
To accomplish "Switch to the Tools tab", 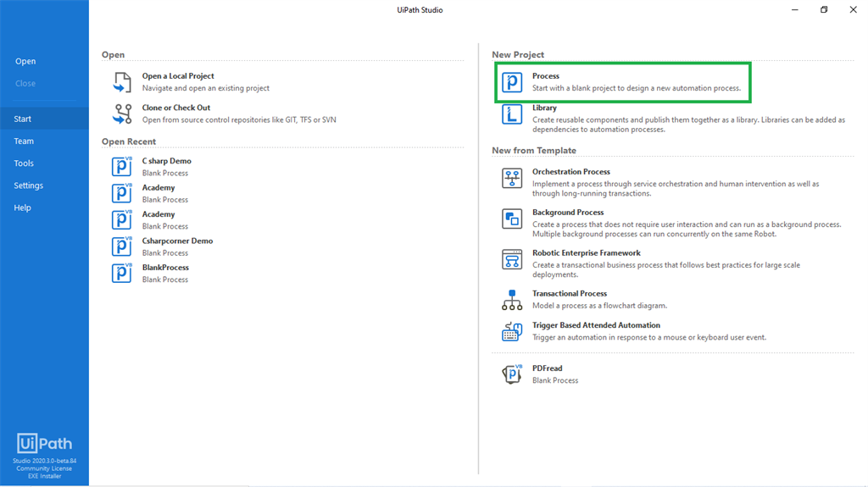I will pyautogui.click(x=24, y=163).
